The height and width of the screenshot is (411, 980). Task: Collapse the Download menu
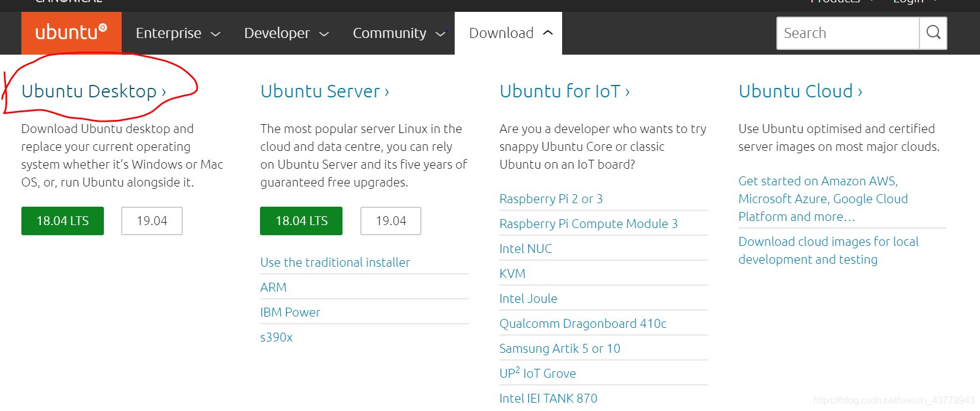[508, 33]
